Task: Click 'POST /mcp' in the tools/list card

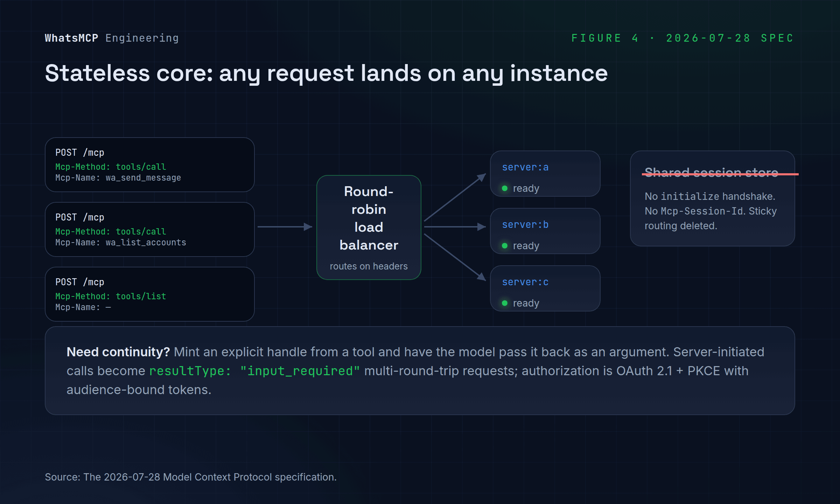Action: pos(80,282)
